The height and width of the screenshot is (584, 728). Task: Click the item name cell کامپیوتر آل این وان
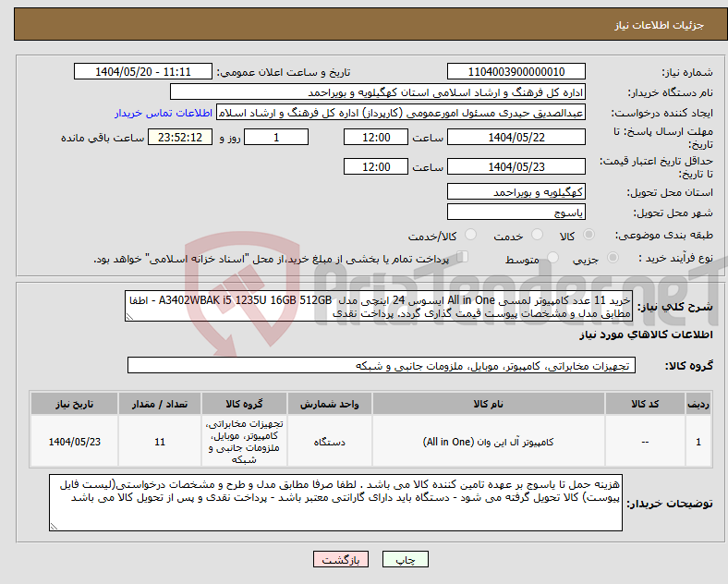pyautogui.click(x=488, y=442)
